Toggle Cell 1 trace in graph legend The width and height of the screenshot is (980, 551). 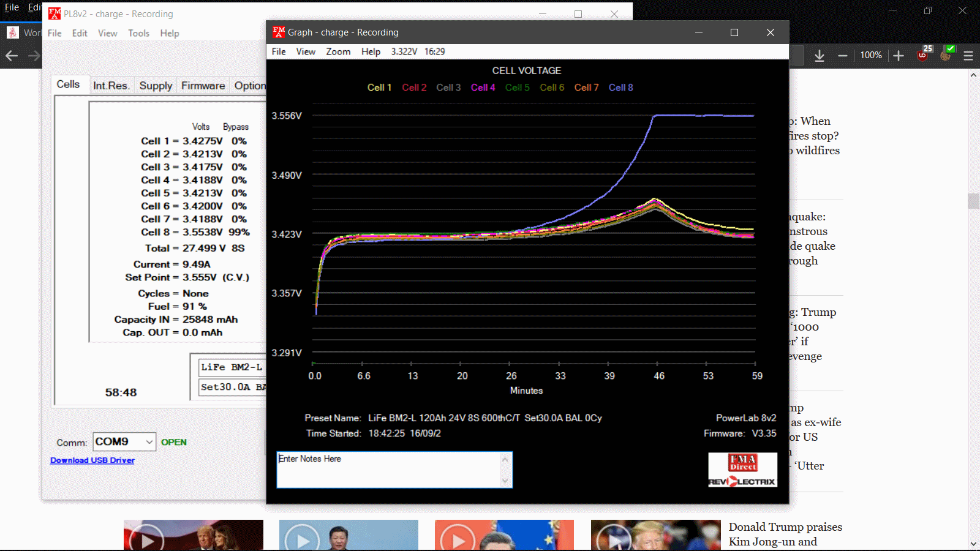(x=379, y=88)
